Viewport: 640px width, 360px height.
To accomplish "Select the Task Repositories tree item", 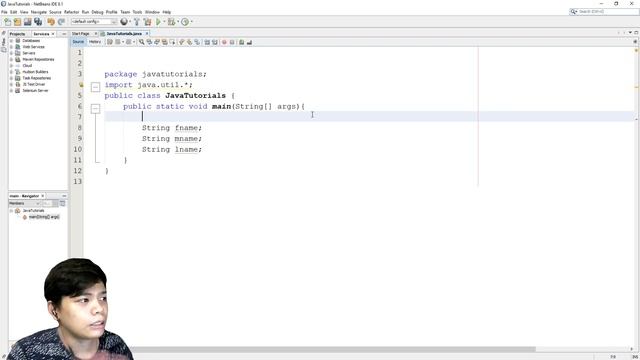I will [37, 78].
